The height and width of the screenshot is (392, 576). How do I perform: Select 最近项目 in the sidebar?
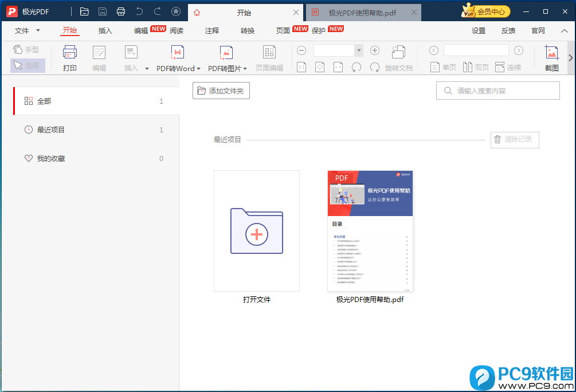point(96,130)
